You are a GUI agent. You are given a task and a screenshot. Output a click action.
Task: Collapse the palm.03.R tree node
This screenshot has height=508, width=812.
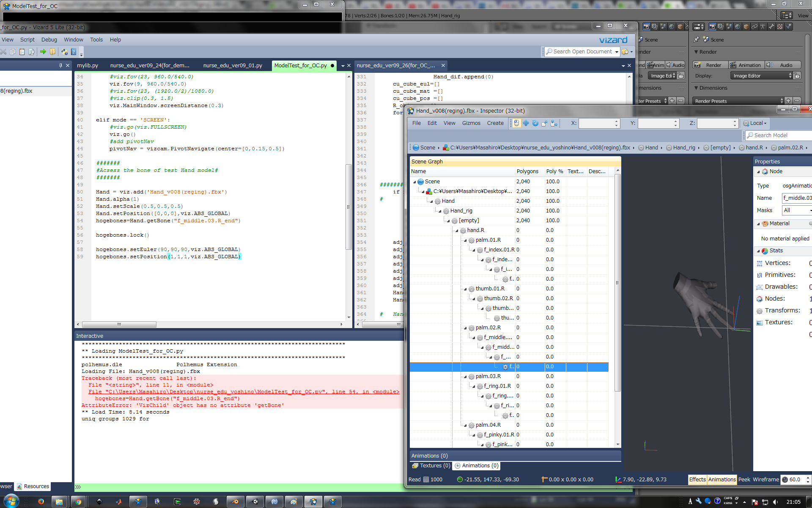(x=465, y=376)
